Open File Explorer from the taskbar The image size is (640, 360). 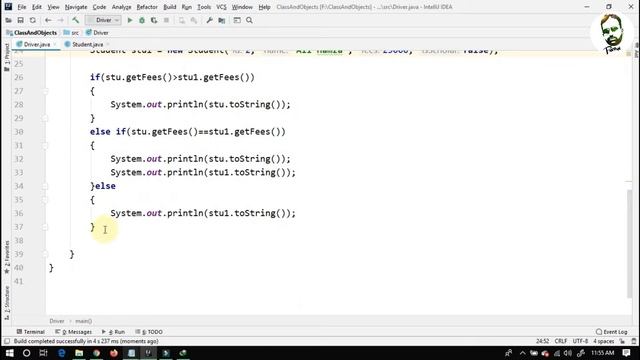pyautogui.click(x=79, y=353)
